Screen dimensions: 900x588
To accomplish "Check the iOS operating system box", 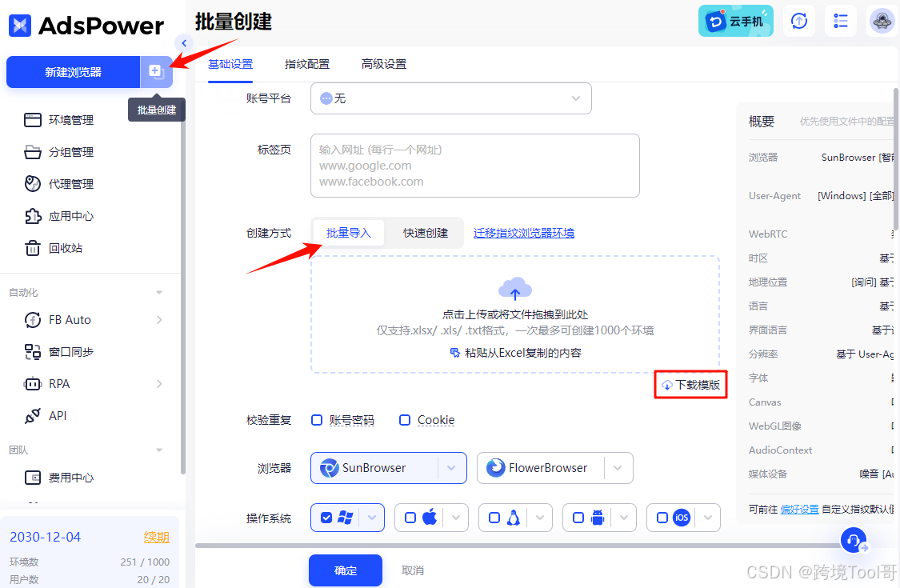I will pos(662,518).
